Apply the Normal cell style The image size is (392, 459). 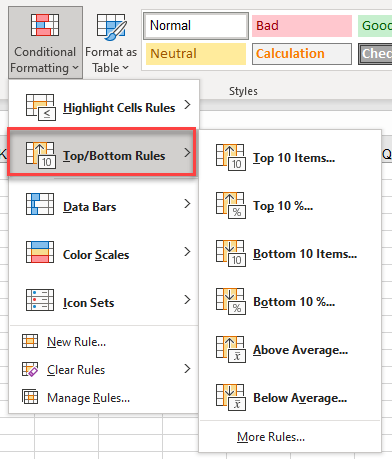pyautogui.click(x=196, y=26)
